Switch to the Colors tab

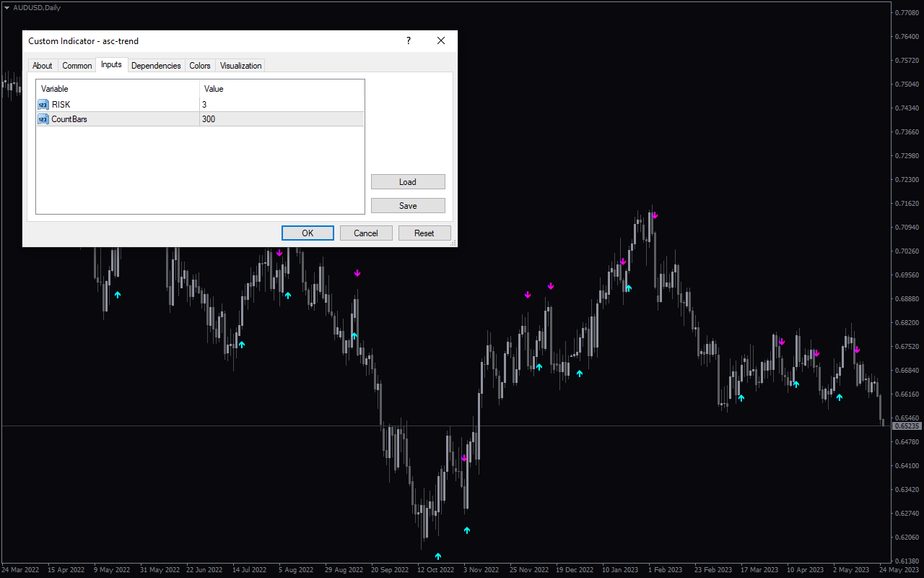click(200, 66)
